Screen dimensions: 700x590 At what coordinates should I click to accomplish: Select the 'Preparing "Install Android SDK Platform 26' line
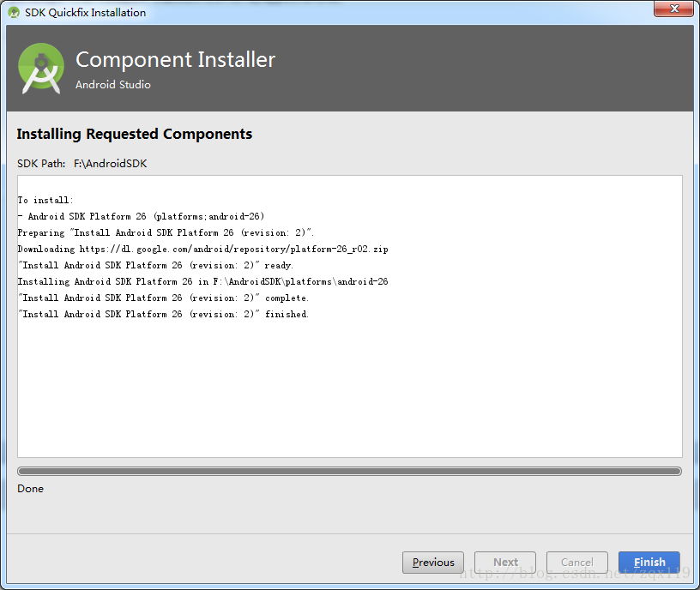point(166,232)
